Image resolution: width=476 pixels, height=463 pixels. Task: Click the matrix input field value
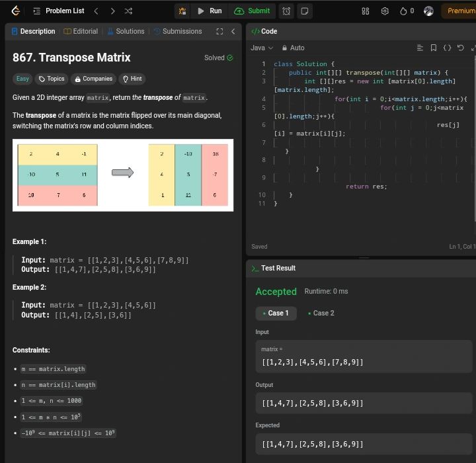coord(312,362)
